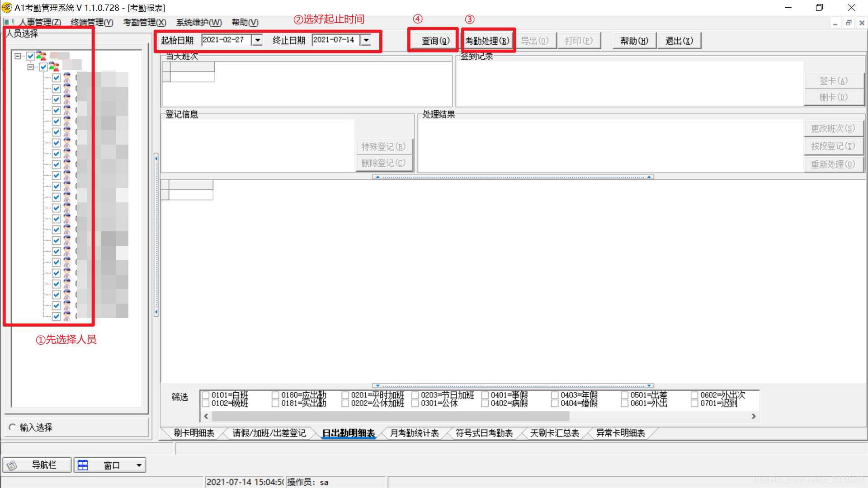Image resolution: width=868 pixels, height=488 pixels.
Task: Click the small icon left of 人事管理 menu
Action: point(9,22)
